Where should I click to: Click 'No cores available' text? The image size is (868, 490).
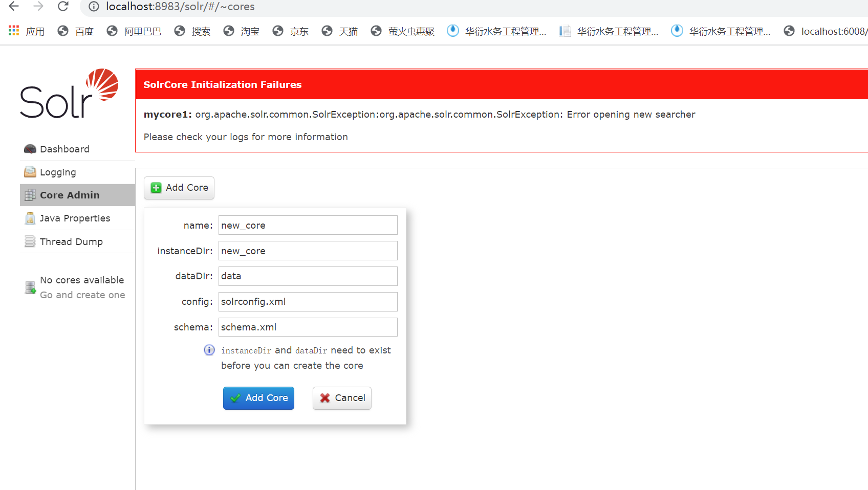click(x=82, y=280)
